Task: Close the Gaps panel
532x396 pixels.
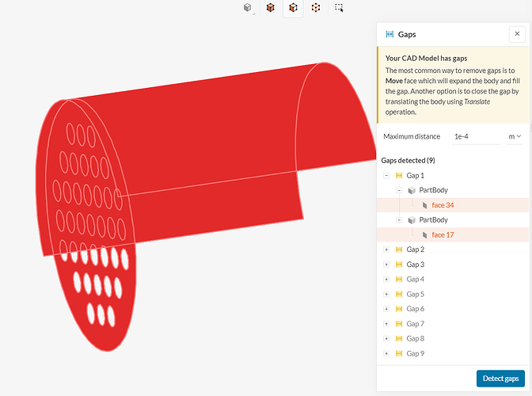Action: (517, 34)
